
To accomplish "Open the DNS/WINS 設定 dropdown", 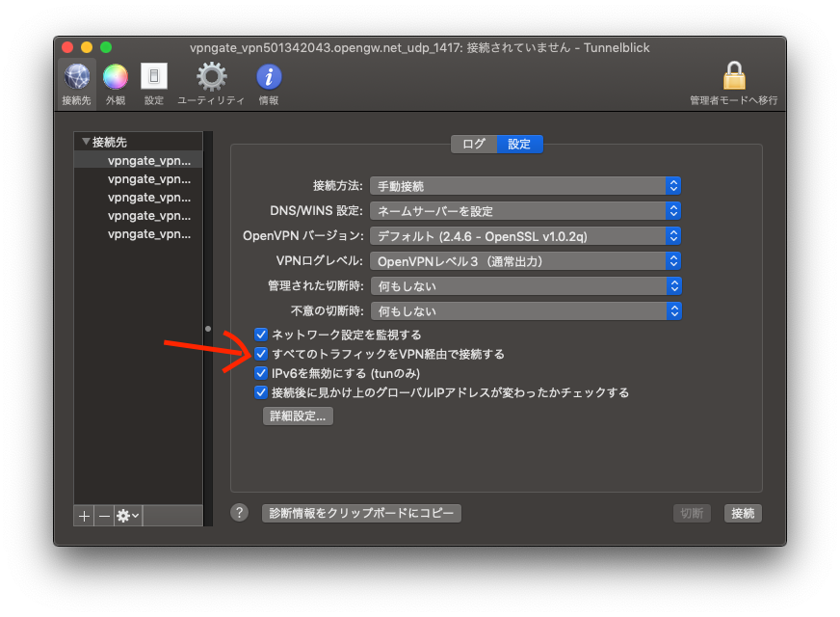I will [x=526, y=211].
